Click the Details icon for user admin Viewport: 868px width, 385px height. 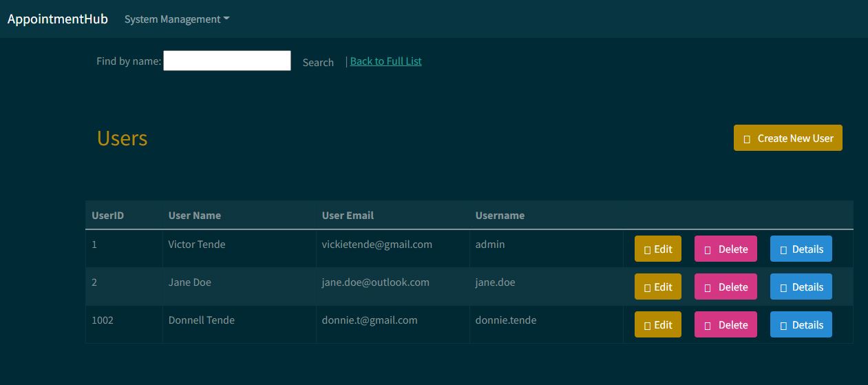(x=783, y=250)
